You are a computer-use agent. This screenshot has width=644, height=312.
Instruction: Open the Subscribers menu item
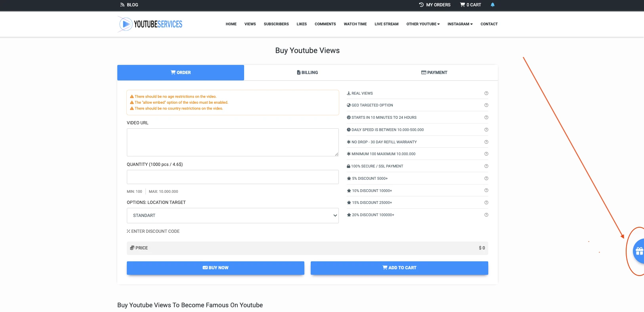(276, 24)
